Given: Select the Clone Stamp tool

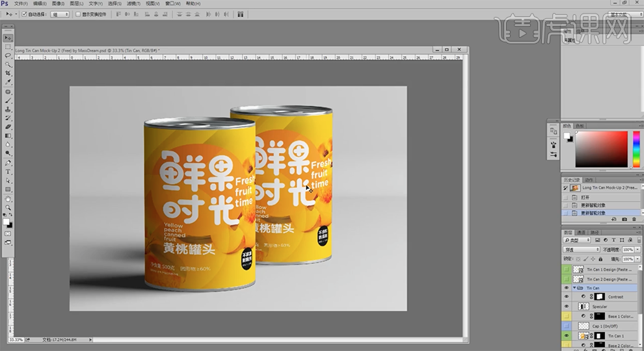Looking at the screenshot, I should (8, 110).
